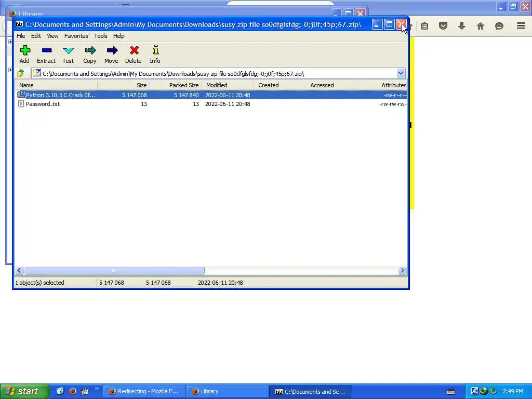Click the Firefox bookmarks list icon

(x=424, y=26)
